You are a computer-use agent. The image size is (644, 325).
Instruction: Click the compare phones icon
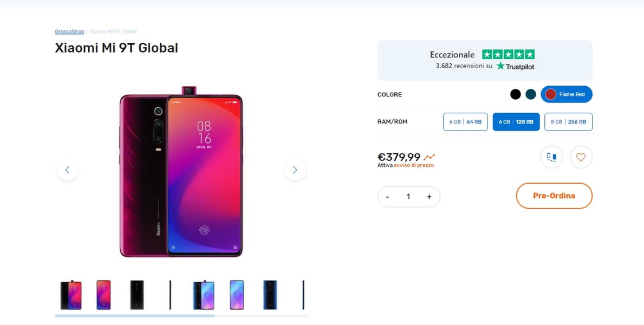[551, 158]
